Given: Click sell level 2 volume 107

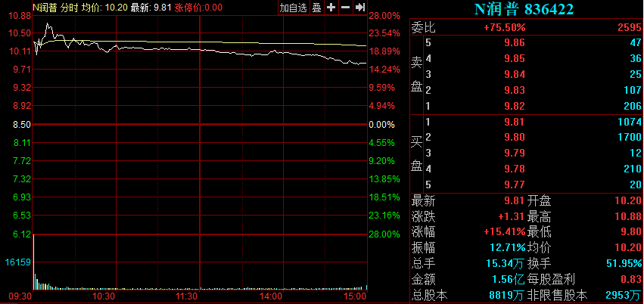Looking at the screenshot, I should [633, 90].
